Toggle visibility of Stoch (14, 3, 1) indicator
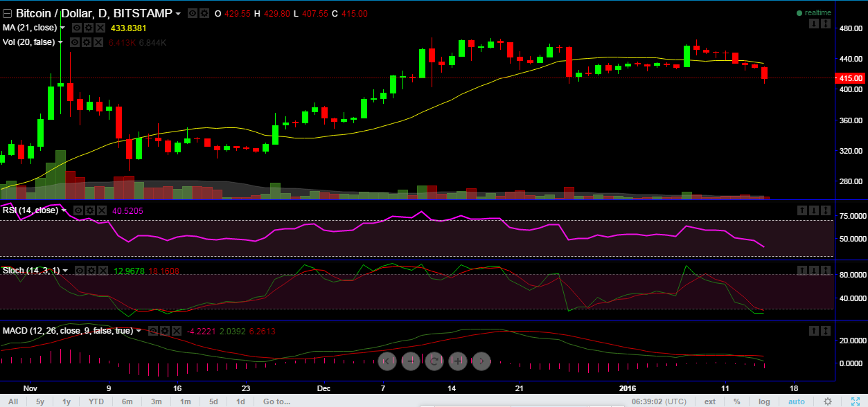The width and height of the screenshot is (868, 407). tap(79, 271)
